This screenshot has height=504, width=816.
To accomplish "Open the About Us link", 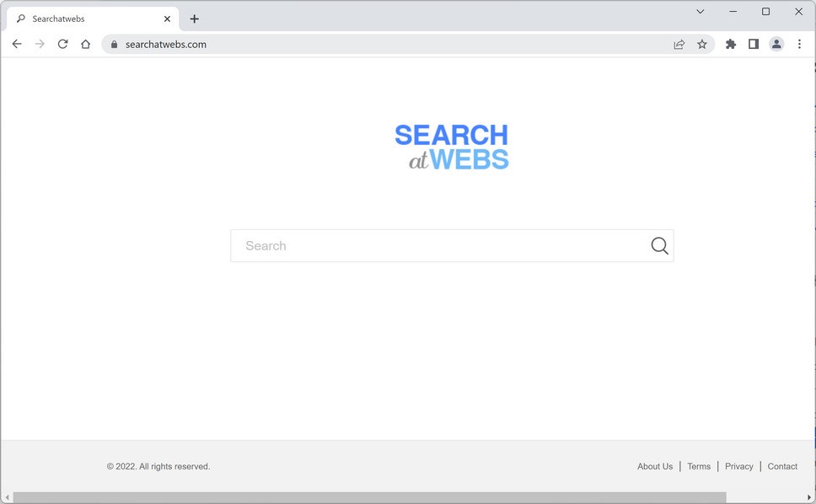I will pyautogui.click(x=655, y=467).
